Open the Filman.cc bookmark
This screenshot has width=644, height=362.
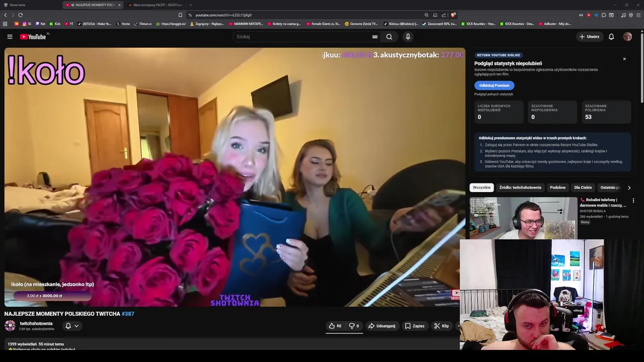point(143,24)
